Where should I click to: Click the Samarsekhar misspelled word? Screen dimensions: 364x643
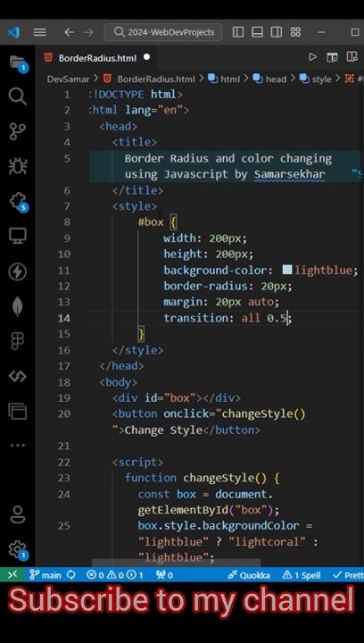[x=289, y=174]
